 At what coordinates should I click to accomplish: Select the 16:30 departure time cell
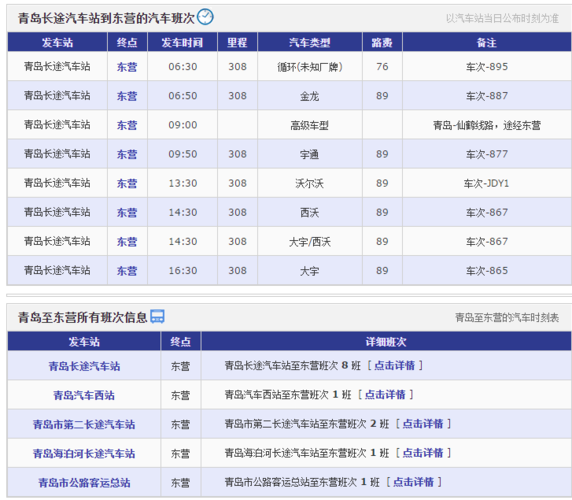tap(182, 271)
